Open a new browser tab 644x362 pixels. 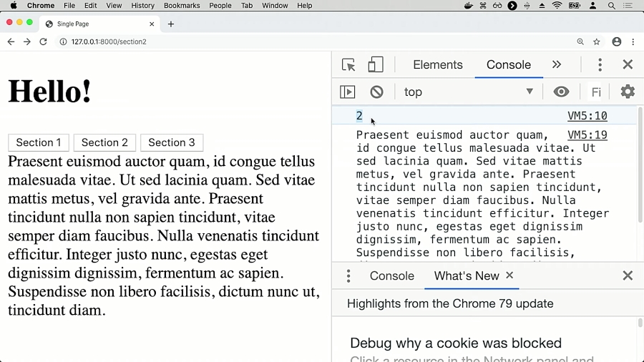click(171, 24)
